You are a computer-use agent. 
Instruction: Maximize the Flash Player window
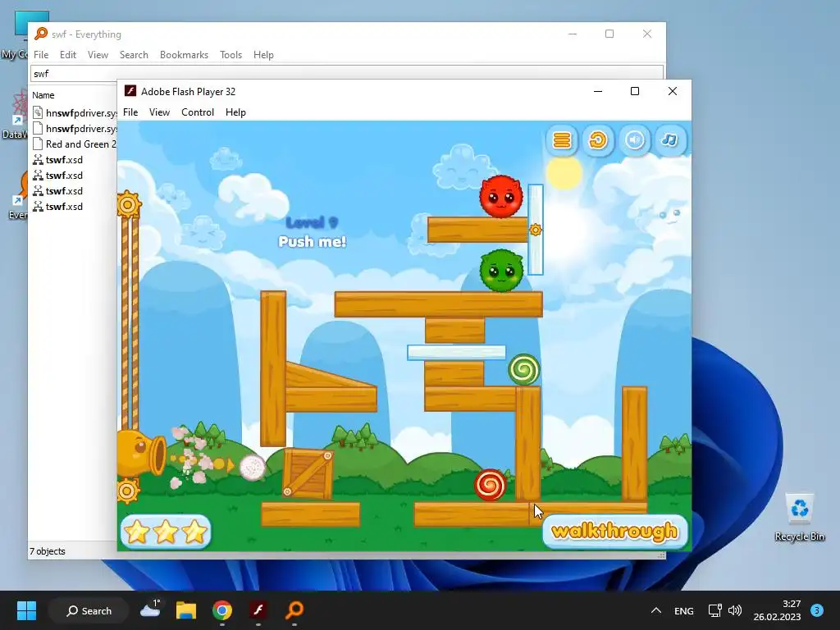coord(635,91)
